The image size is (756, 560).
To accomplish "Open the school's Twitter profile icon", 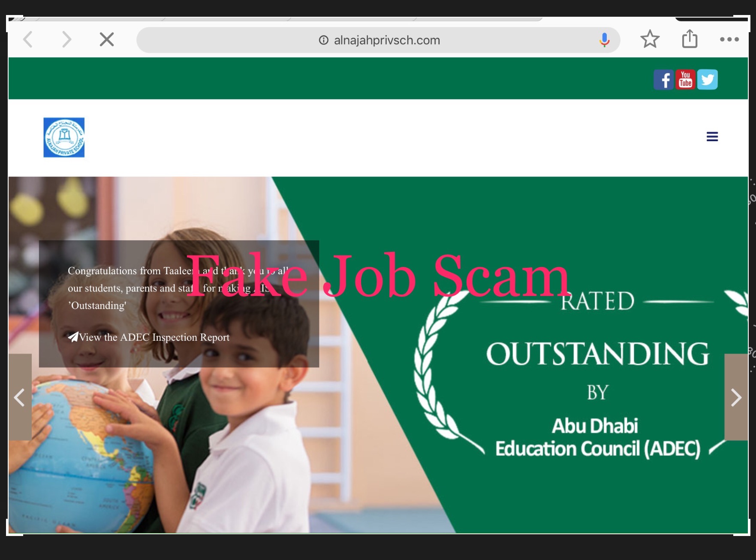I will tap(708, 79).
